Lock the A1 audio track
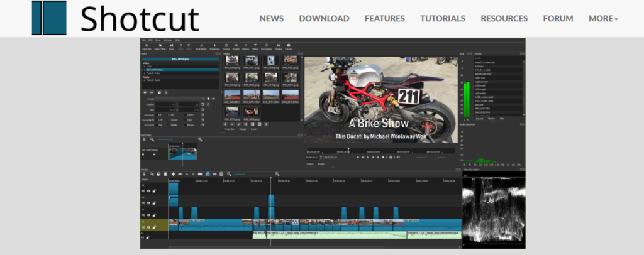This screenshot has height=255, width=644. (x=148, y=237)
